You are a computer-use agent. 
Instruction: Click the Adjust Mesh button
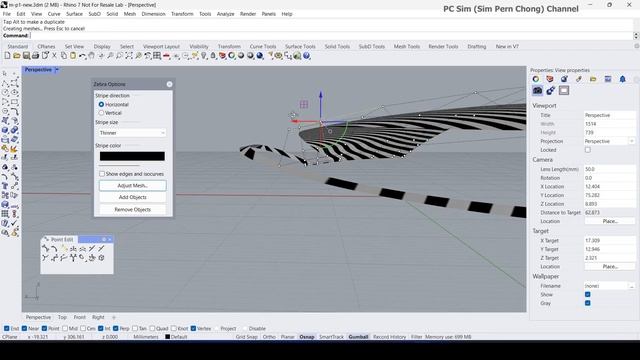[133, 186]
